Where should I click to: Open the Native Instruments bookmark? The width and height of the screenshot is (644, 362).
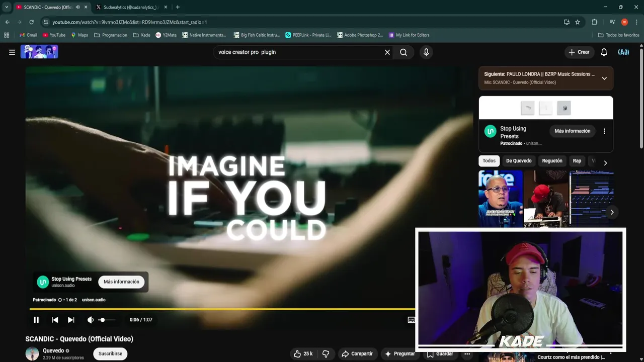click(x=204, y=35)
